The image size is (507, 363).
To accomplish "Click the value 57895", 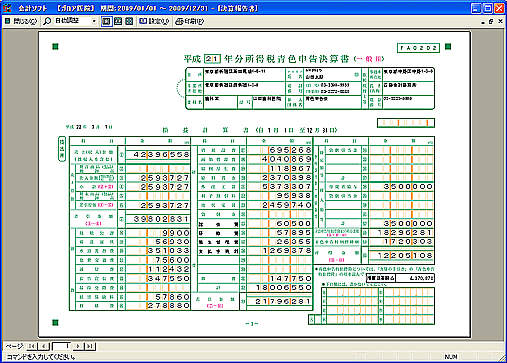I will (x=294, y=232).
